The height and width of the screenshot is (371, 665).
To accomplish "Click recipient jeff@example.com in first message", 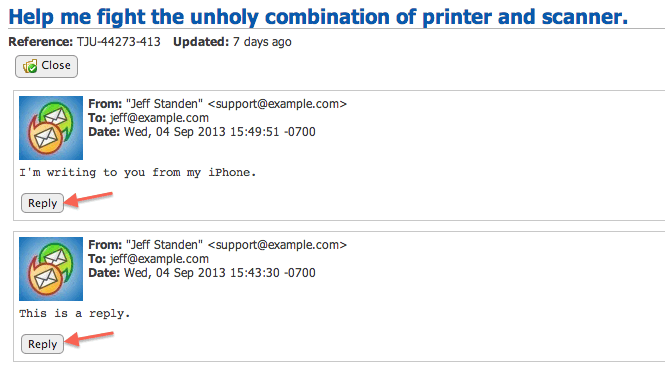I will (x=159, y=118).
